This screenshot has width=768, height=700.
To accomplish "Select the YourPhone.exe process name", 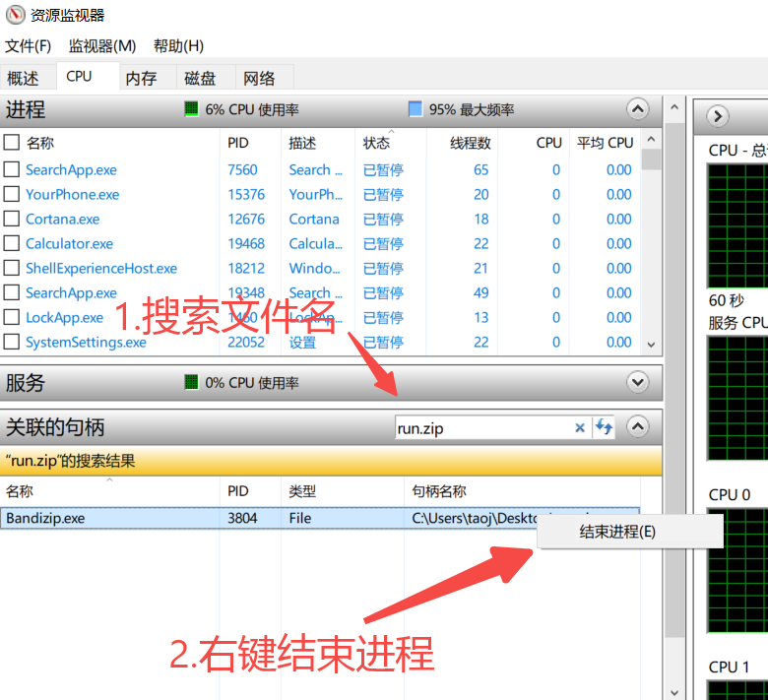I will coord(73,195).
